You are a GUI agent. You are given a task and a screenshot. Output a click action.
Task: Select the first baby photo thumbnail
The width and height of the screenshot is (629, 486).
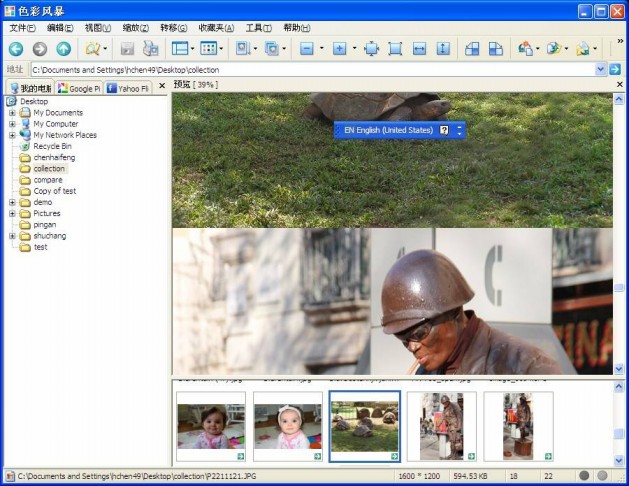pyautogui.click(x=210, y=426)
